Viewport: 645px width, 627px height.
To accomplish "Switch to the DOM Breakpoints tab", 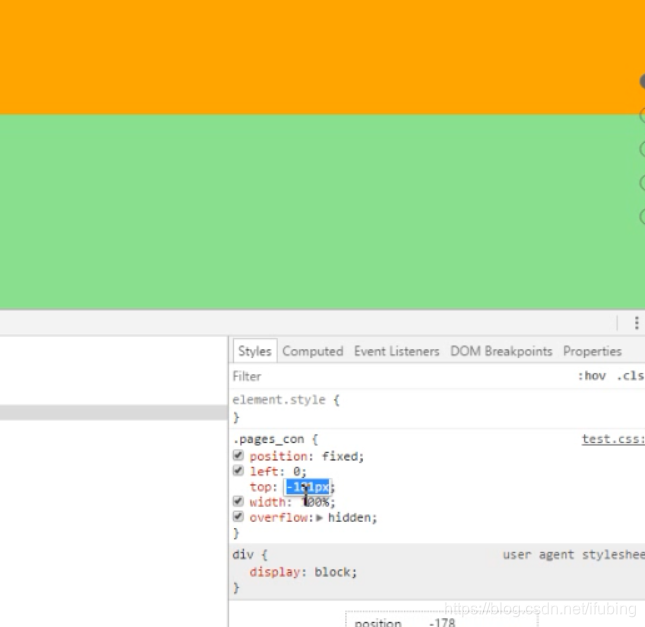I will (501, 351).
